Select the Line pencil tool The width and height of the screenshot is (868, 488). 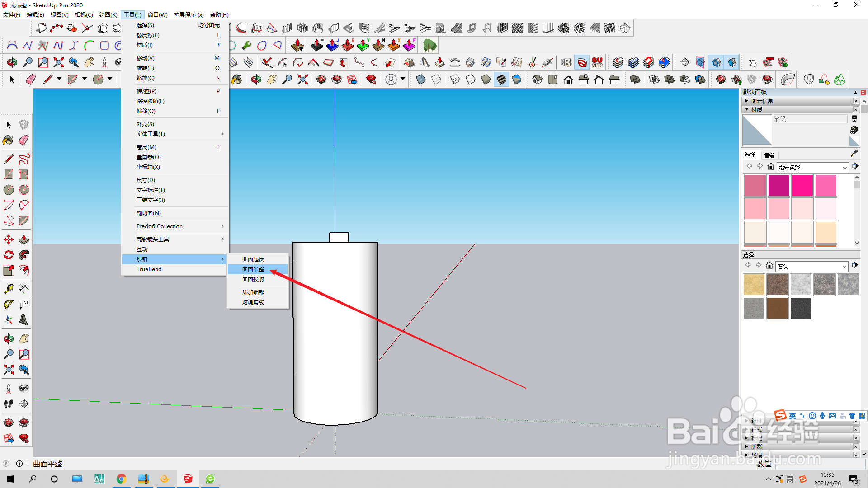tap(8, 159)
